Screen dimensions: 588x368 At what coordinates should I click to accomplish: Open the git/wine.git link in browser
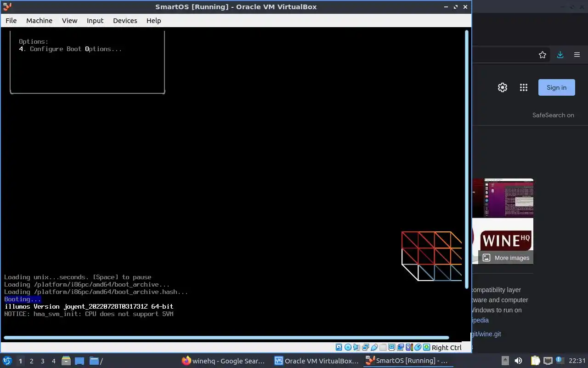coord(486,334)
